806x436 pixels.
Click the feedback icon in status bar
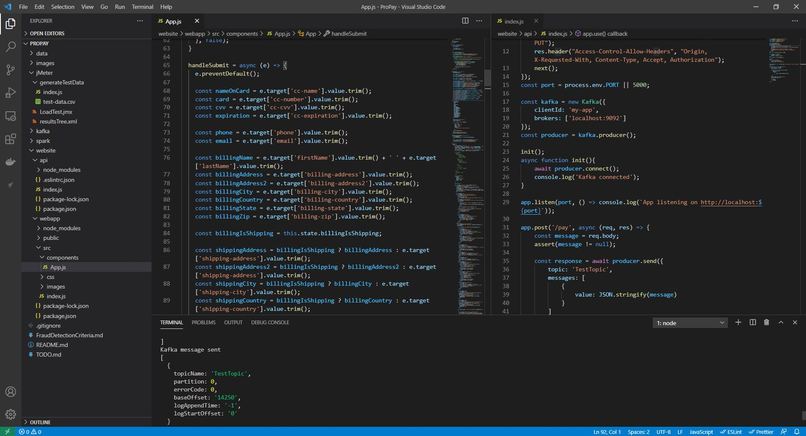(783, 432)
